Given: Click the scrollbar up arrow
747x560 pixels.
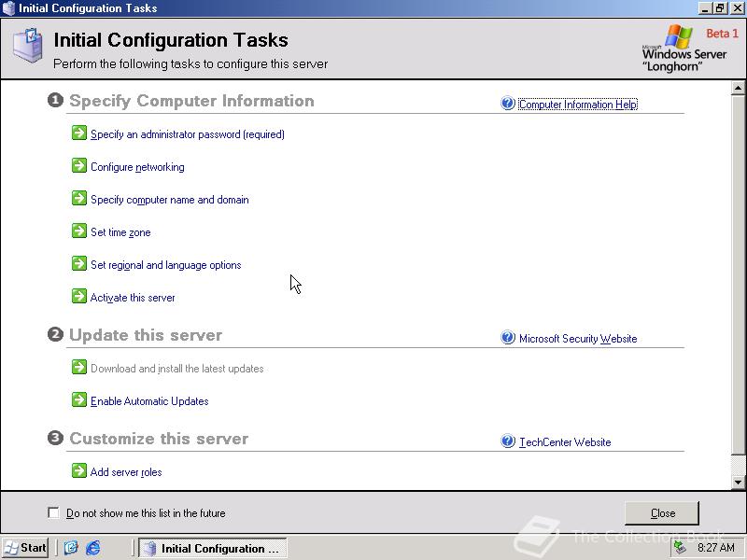Looking at the screenshot, I should click(x=738, y=88).
